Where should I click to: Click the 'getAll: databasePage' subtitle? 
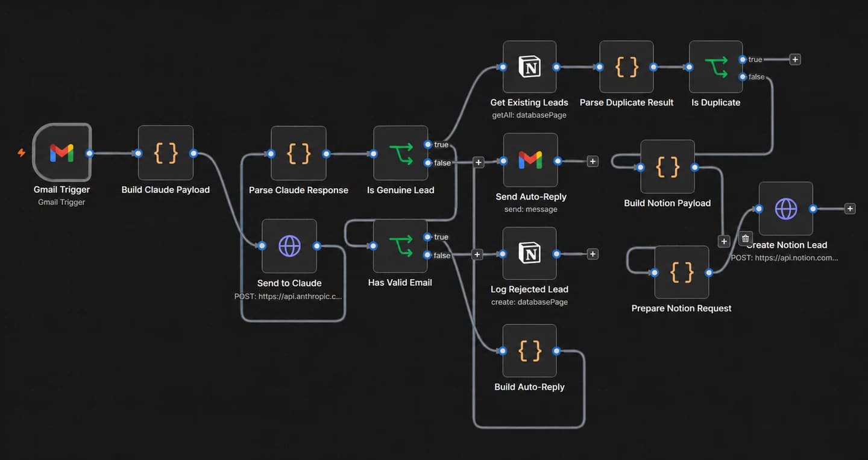(529, 115)
